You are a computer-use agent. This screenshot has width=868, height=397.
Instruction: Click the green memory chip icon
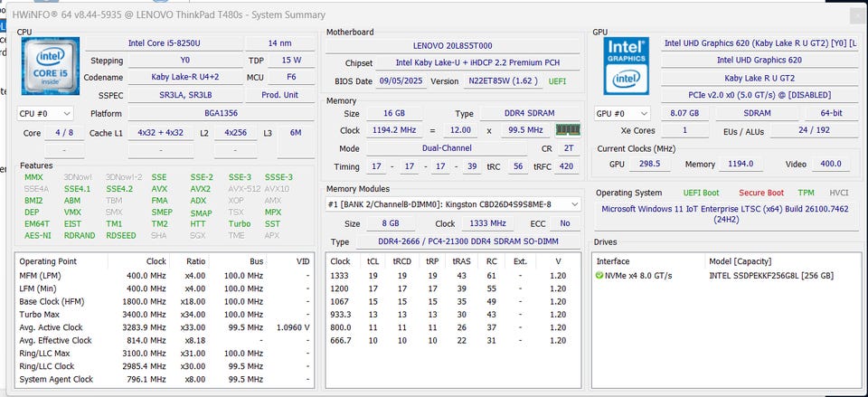568,130
